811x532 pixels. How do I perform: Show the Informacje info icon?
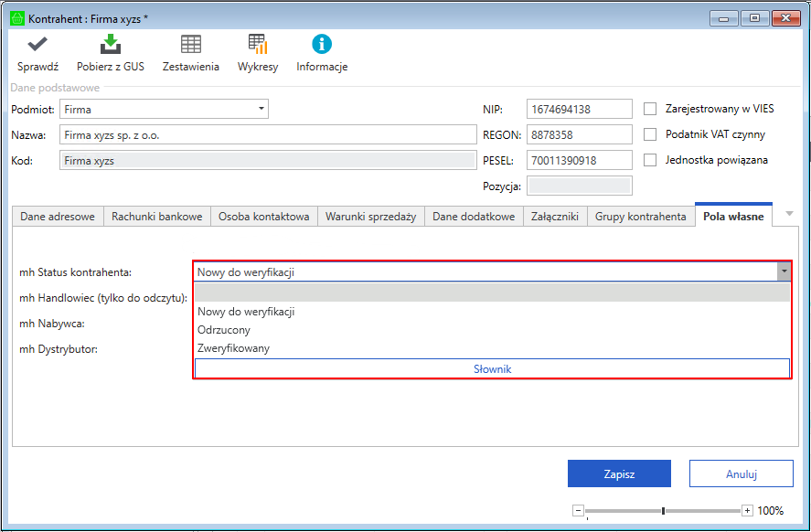[x=322, y=45]
